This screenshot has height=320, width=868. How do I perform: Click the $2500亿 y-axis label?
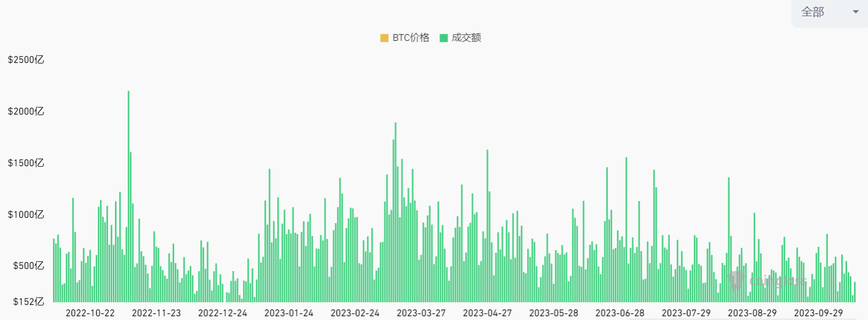(26, 60)
